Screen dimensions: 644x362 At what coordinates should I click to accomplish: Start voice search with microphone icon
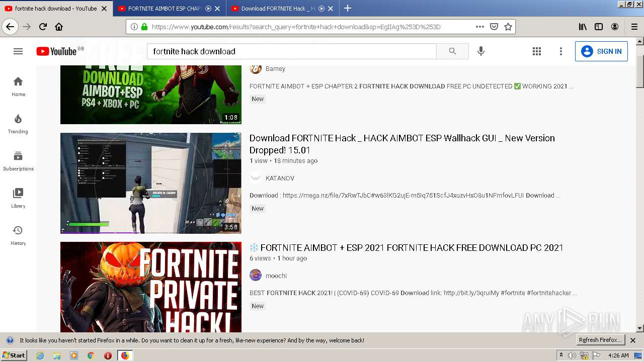[x=481, y=51]
